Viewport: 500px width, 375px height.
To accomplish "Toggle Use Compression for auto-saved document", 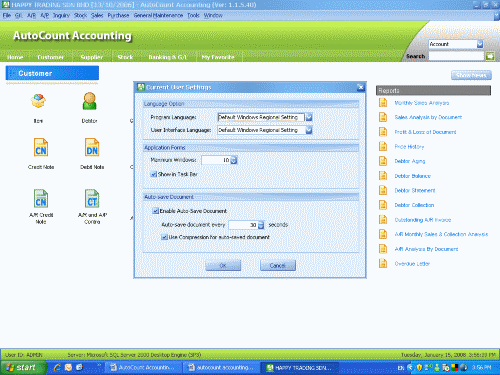I will click(164, 237).
